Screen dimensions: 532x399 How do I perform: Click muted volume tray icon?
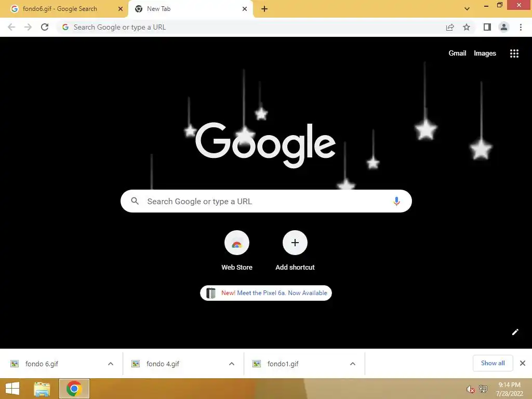pyautogui.click(x=471, y=389)
